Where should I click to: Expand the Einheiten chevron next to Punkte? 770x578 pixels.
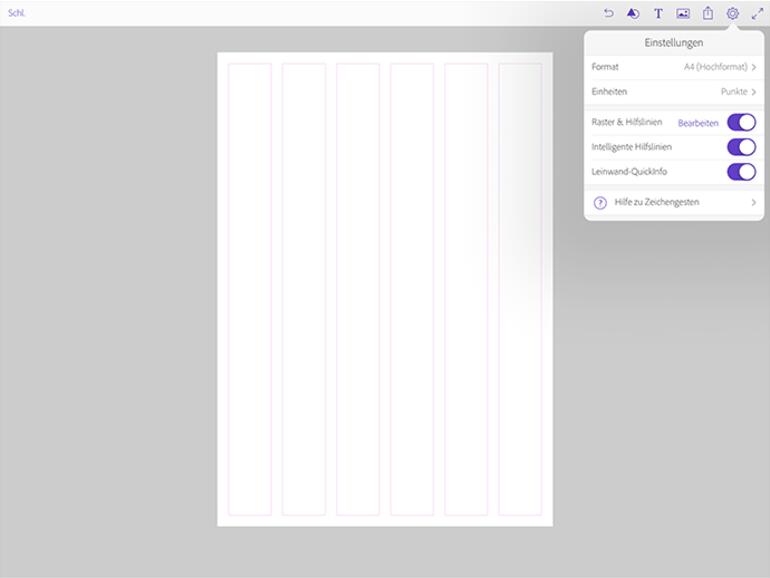(x=754, y=92)
